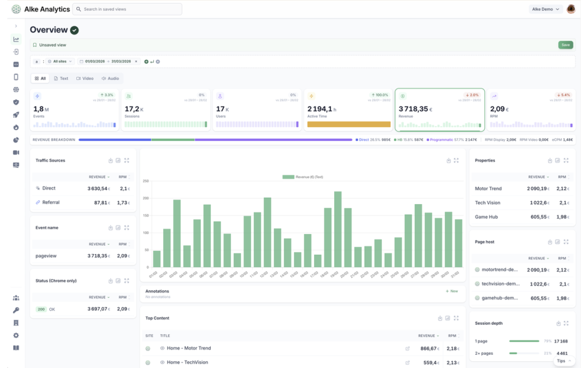Click the Save view button
The height and width of the screenshot is (368, 588).
tap(566, 45)
